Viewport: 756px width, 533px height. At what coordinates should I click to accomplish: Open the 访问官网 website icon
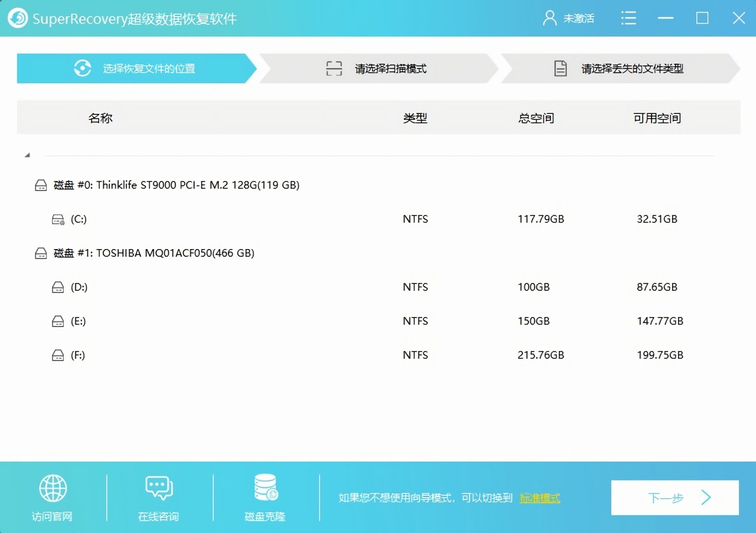pos(53,489)
